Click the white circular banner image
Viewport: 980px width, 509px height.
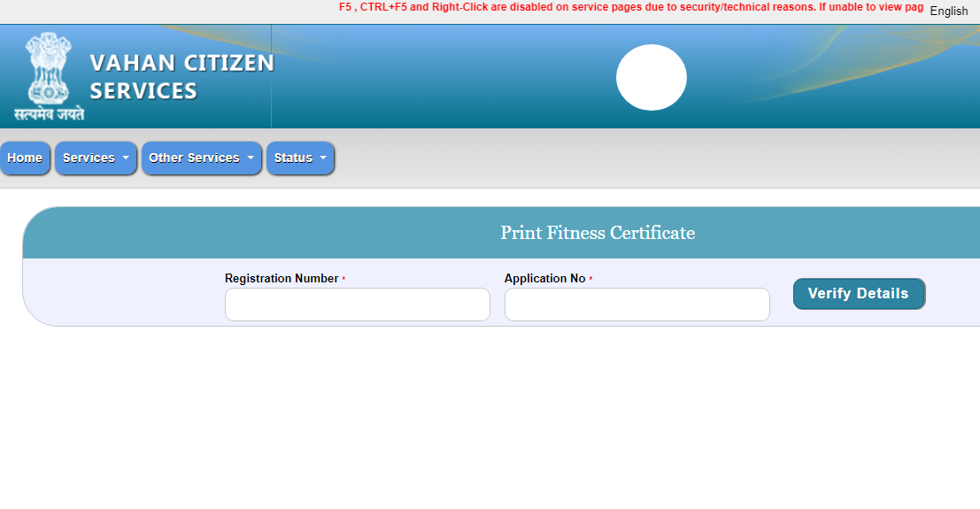click(x=652, y=78)
